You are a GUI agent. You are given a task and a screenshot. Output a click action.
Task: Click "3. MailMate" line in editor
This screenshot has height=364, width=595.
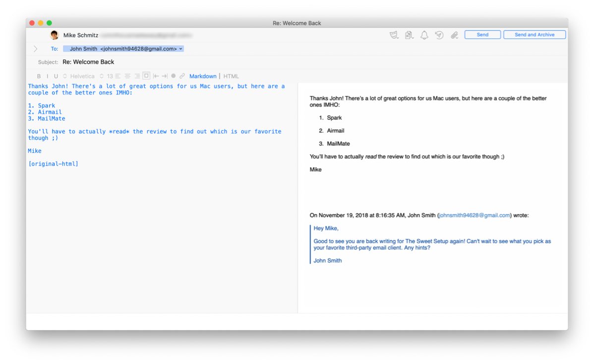[x=47, y=119]
